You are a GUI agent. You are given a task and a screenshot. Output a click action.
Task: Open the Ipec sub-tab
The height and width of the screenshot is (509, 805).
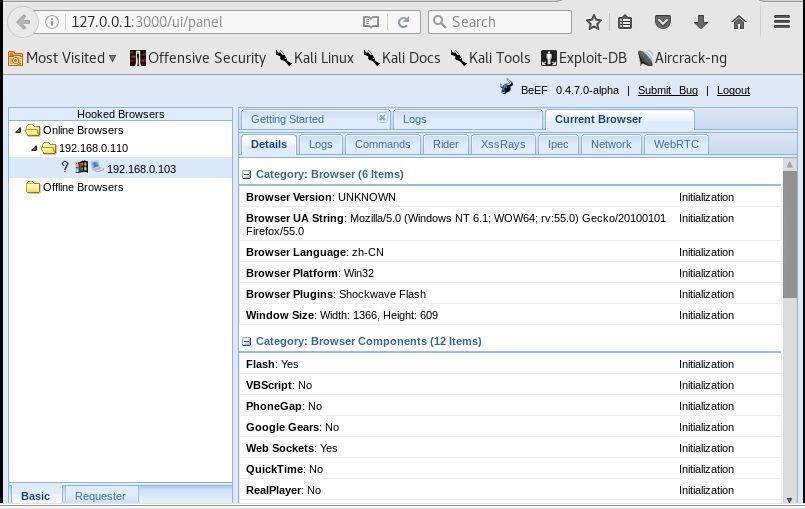click(558, 144)
